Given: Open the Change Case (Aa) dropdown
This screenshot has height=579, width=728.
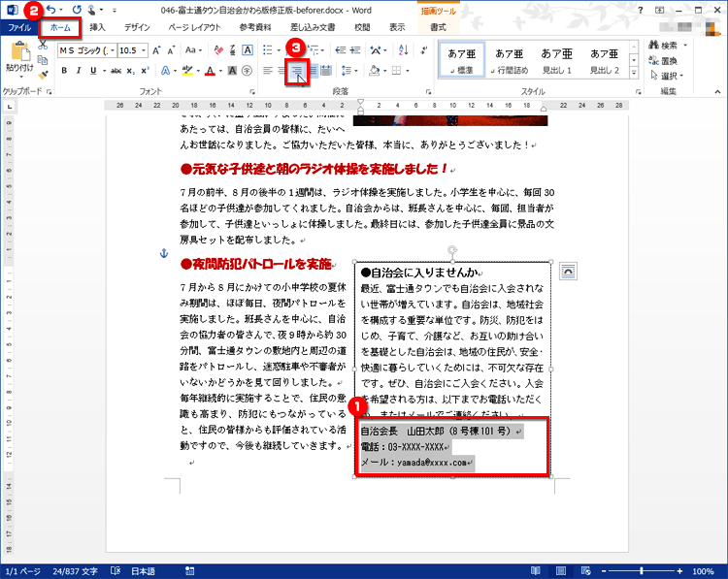Looking at the screenshot, I should (193, 50).
